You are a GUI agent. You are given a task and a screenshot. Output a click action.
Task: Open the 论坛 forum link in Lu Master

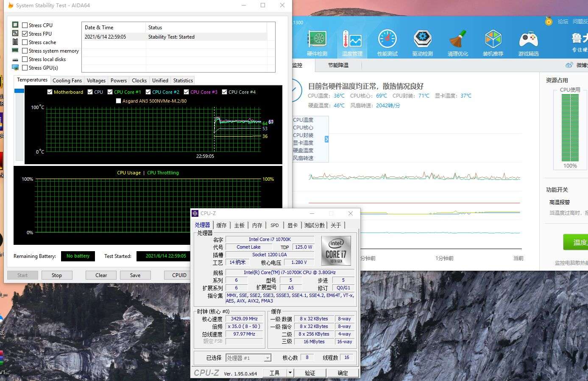(x=563, y=21)
